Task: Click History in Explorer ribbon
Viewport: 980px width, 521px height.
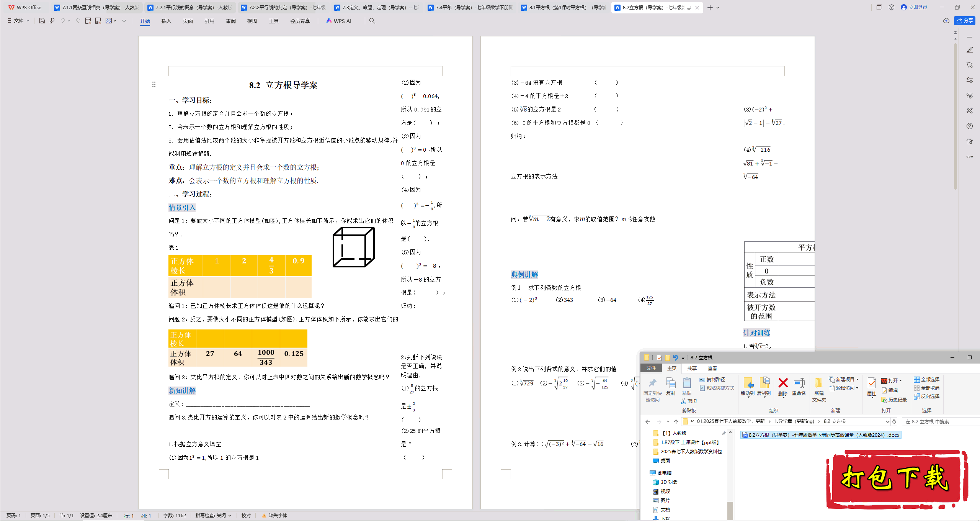Action: 894,400
